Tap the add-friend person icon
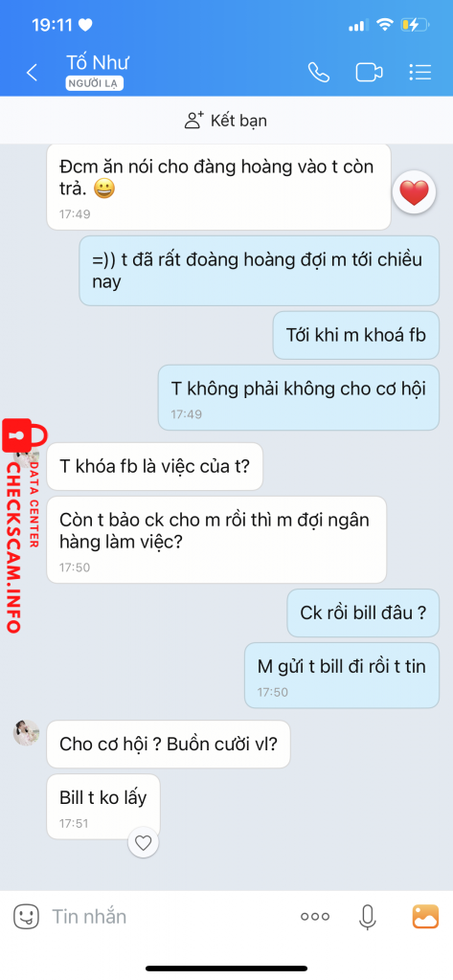This screenshot has width=453, height=980. coord(194,120)
